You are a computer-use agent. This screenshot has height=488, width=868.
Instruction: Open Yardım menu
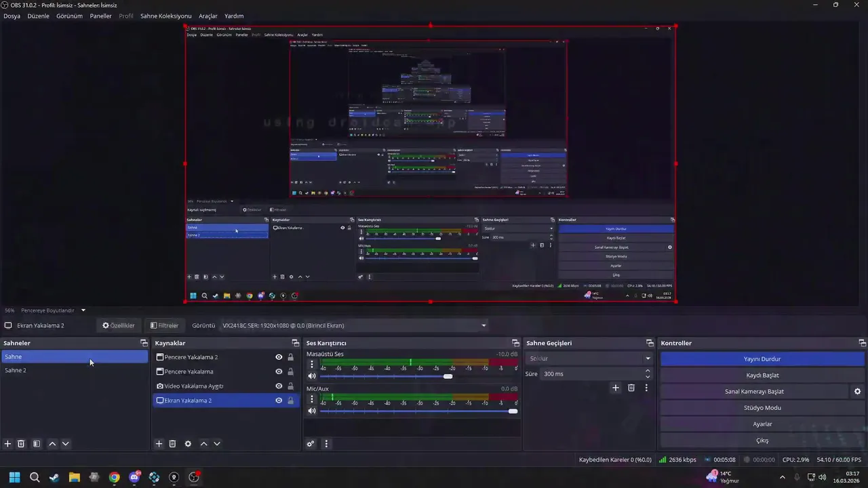234,16
